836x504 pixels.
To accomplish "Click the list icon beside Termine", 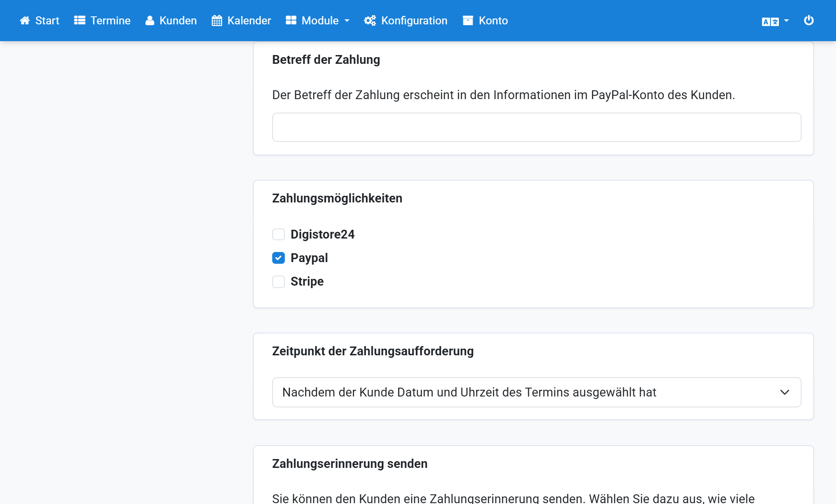I will [80, 21].
